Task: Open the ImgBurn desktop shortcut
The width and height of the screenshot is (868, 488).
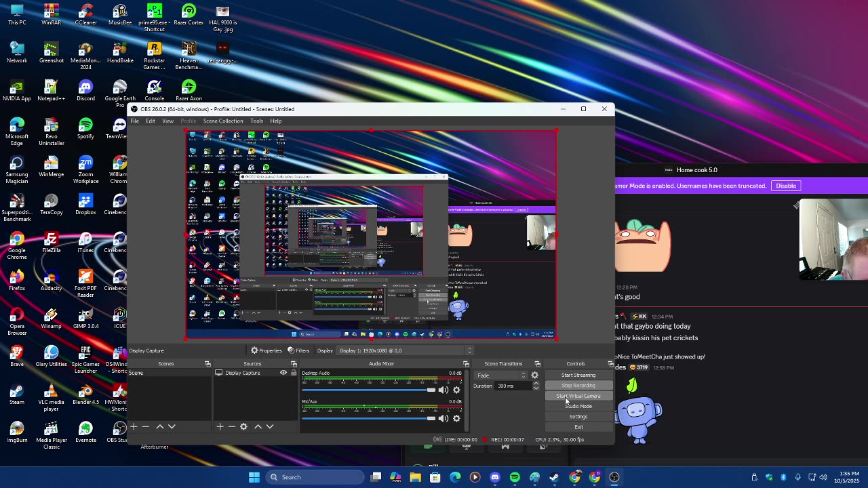Action: 17,432
